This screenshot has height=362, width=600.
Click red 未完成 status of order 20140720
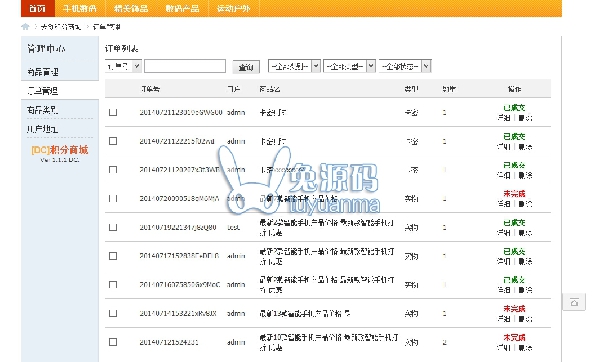coord(514,194)
